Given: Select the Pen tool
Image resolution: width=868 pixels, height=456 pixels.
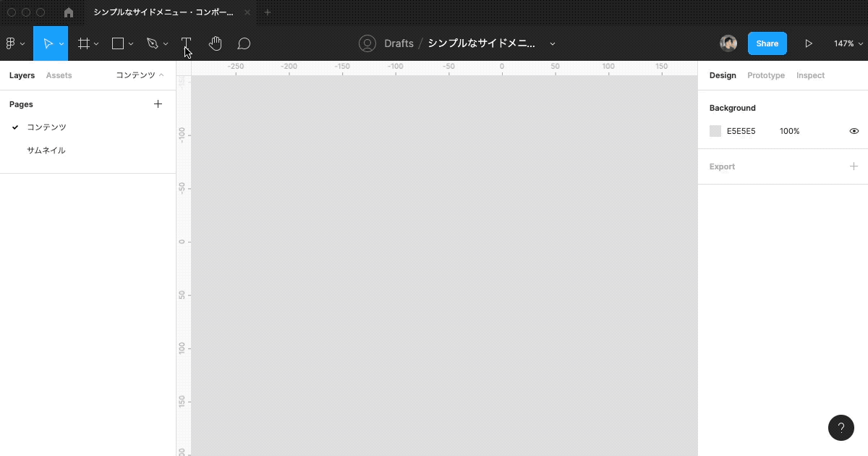Looking at the screenshot, I should (x=152, y=43).
